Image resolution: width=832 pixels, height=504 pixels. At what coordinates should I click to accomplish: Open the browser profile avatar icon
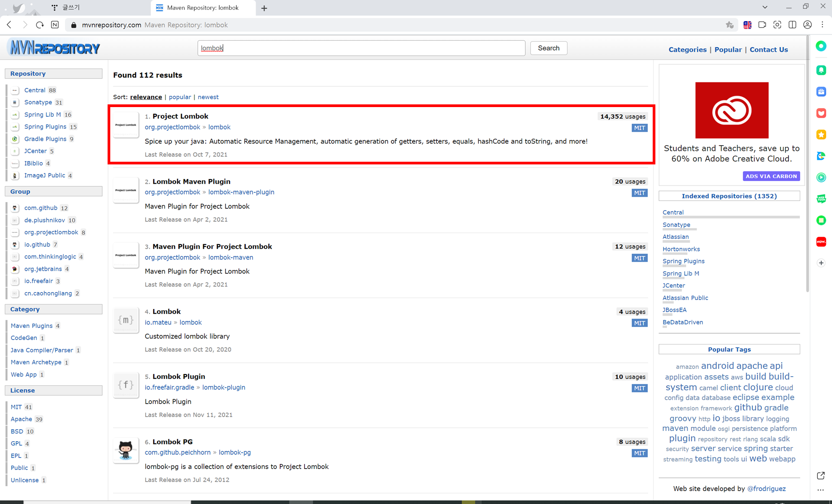coord(807,25)
